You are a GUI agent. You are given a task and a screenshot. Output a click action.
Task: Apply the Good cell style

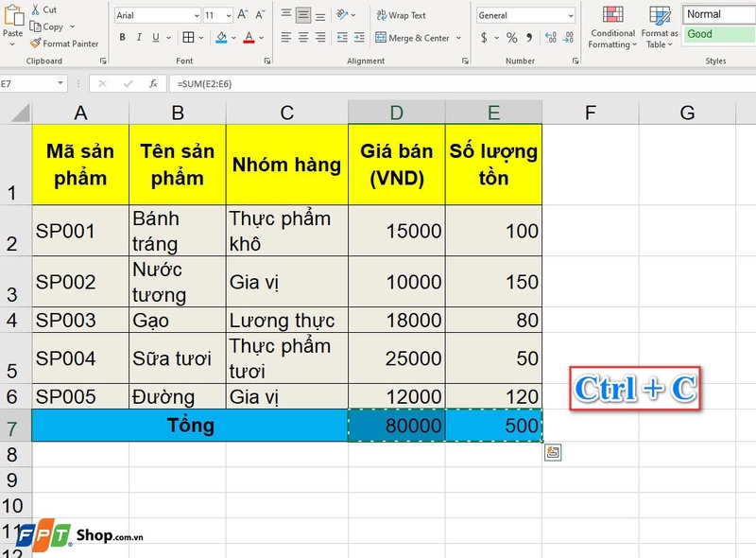(719, 34)
